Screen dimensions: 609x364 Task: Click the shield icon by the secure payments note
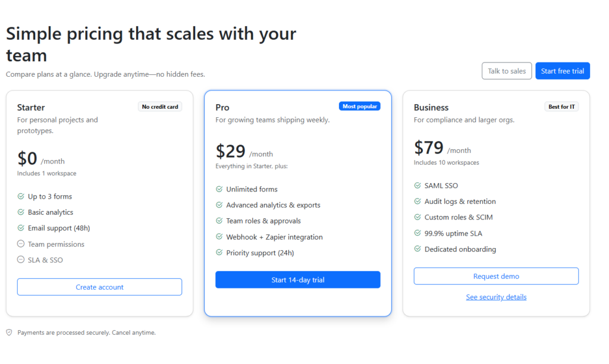click(x=9, y=332)
